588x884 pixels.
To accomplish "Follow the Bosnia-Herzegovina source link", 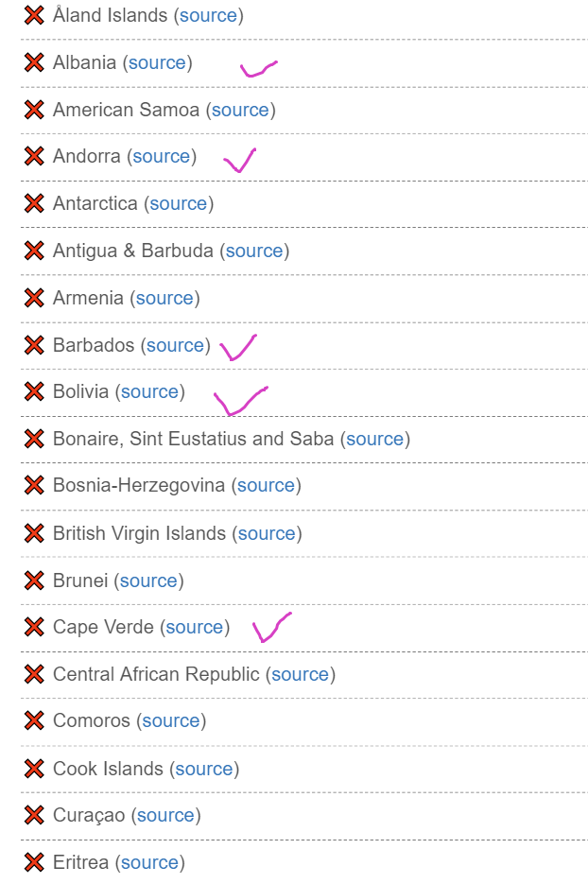I will [x=266, y=485].
